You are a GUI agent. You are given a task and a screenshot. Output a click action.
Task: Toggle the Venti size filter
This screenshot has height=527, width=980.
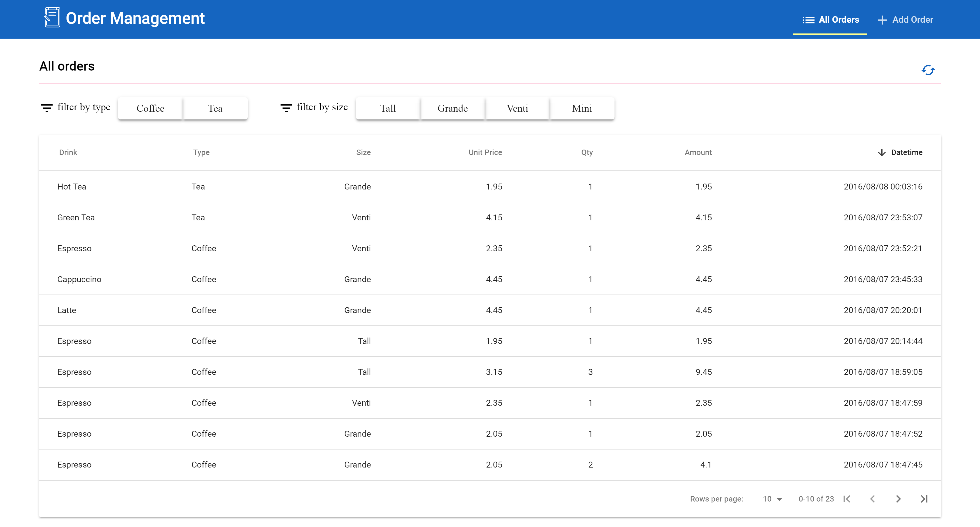point(517,108)
